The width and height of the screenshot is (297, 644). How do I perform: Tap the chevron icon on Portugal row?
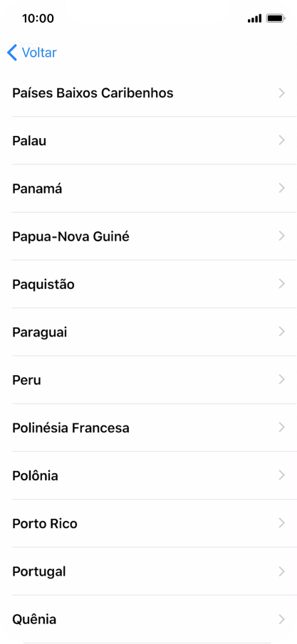(282, 571)
